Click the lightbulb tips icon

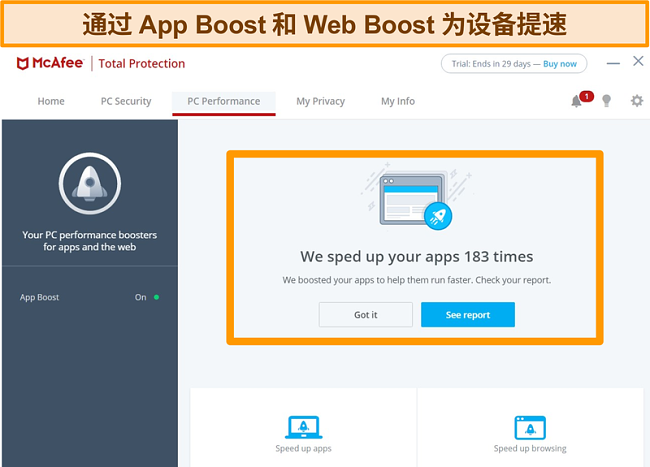point(606,101)
